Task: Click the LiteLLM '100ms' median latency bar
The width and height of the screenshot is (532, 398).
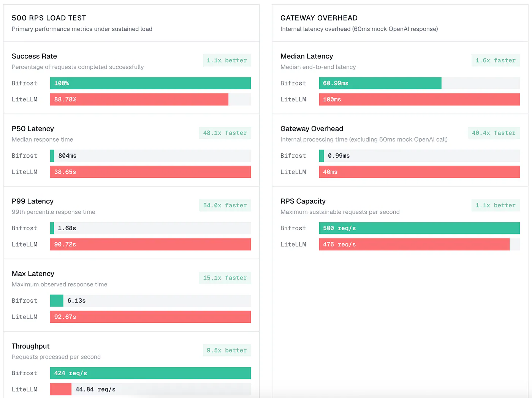Action: [x=419, y=99]
